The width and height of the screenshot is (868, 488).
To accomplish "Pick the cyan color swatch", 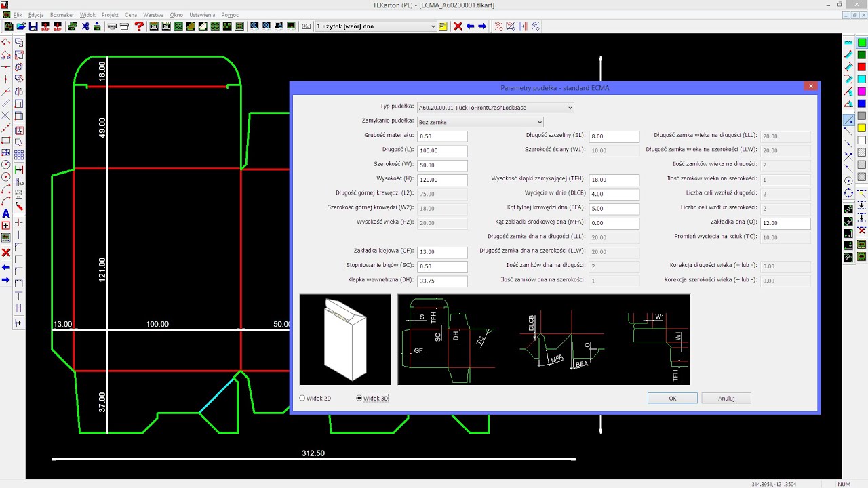I will (862, 79).
